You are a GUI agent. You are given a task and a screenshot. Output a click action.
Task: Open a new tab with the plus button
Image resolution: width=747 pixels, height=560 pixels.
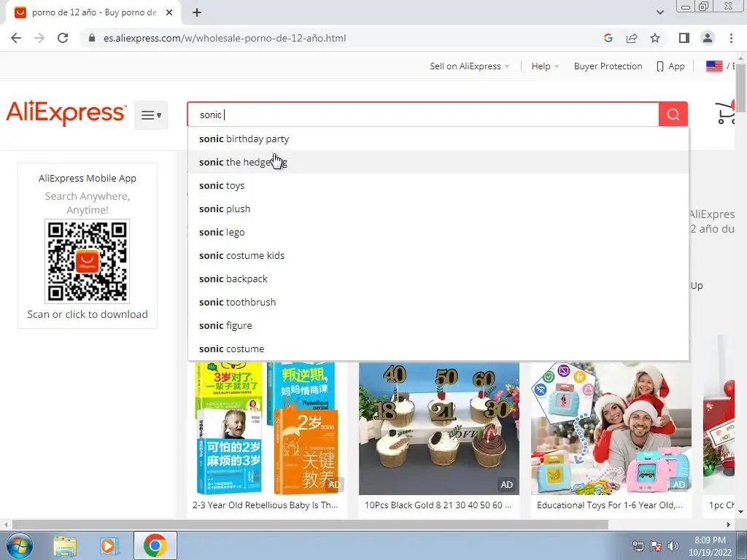click(197, 12)
